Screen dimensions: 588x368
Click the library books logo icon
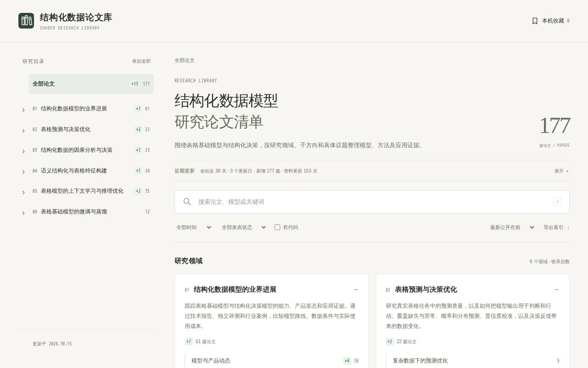(x=26, y=21)
